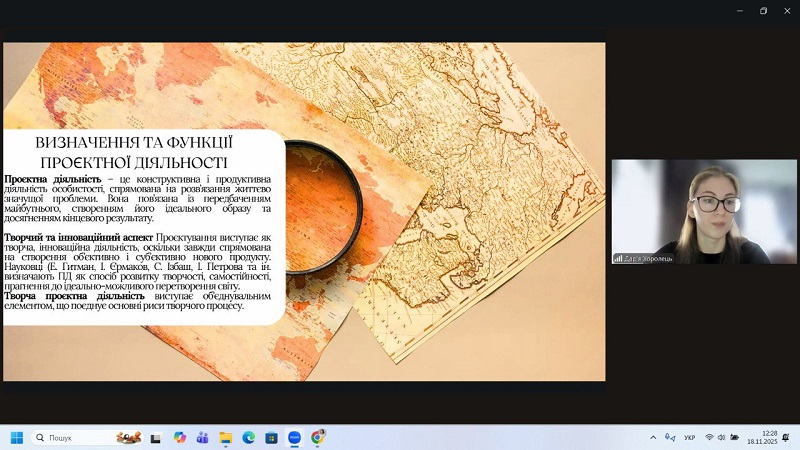Launch Copilot from the taskbar
Screen dimensions: 800x450
pyautogui.click(x=180, y=437)
